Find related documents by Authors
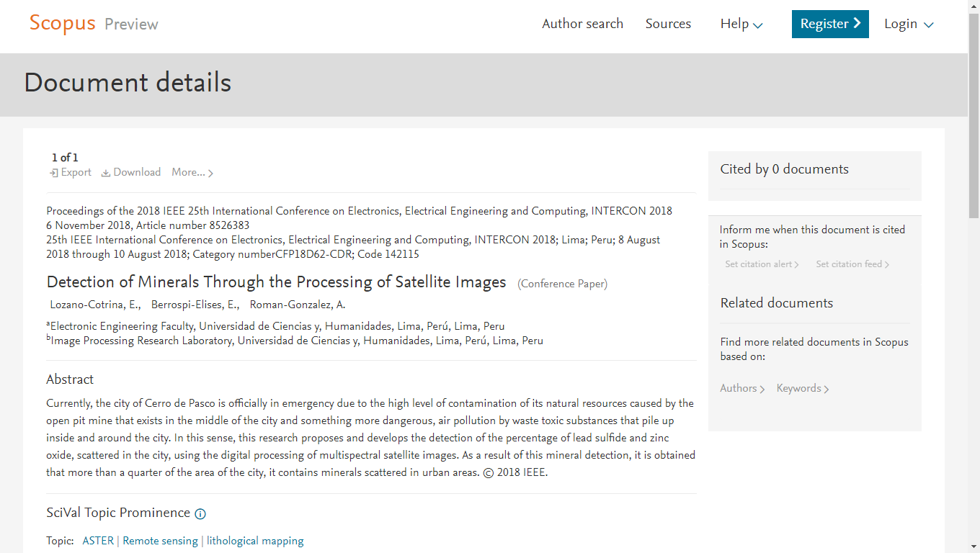 (x=742, y=388)
